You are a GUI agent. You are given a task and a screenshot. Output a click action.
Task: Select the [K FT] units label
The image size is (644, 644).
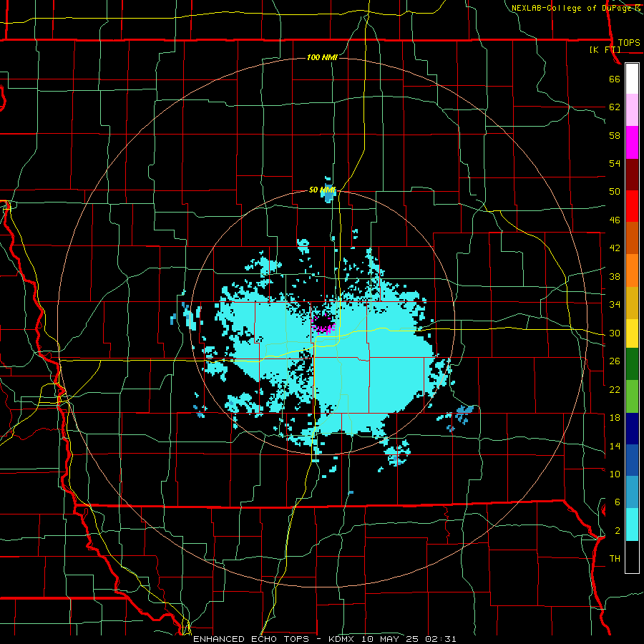(x=605, y=49)
